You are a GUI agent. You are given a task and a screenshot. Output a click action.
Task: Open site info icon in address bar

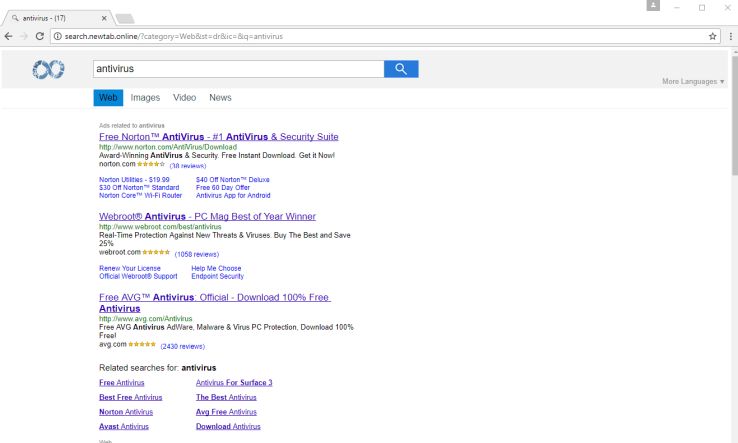click(x=57, y=36)
